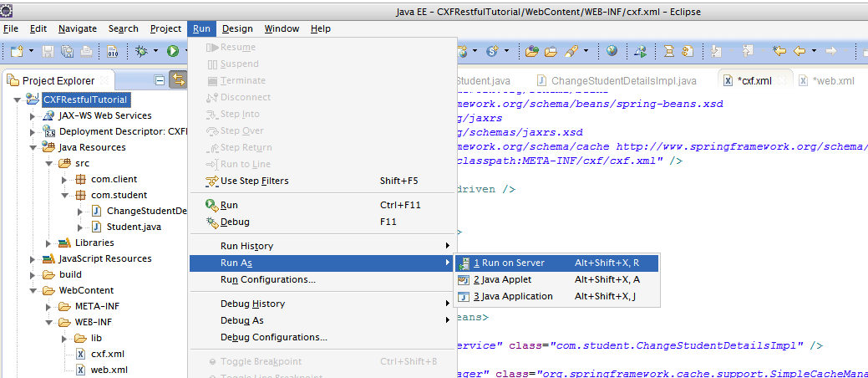868x378 pixels.
Task: Toggle Use Step Filters option
Action: coord(254,181)
